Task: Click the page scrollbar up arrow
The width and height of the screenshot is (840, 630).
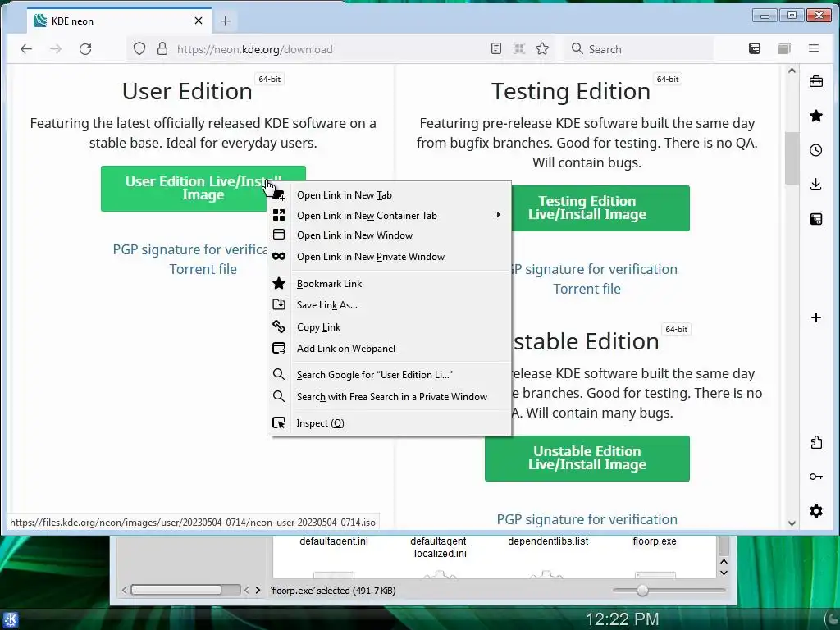Action: pos(792,71)
